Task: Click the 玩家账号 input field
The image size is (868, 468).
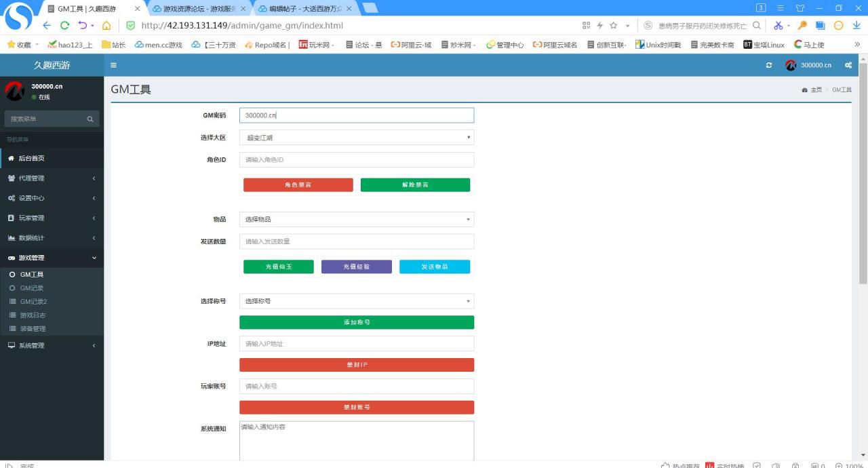Action: tap(357, 386)
